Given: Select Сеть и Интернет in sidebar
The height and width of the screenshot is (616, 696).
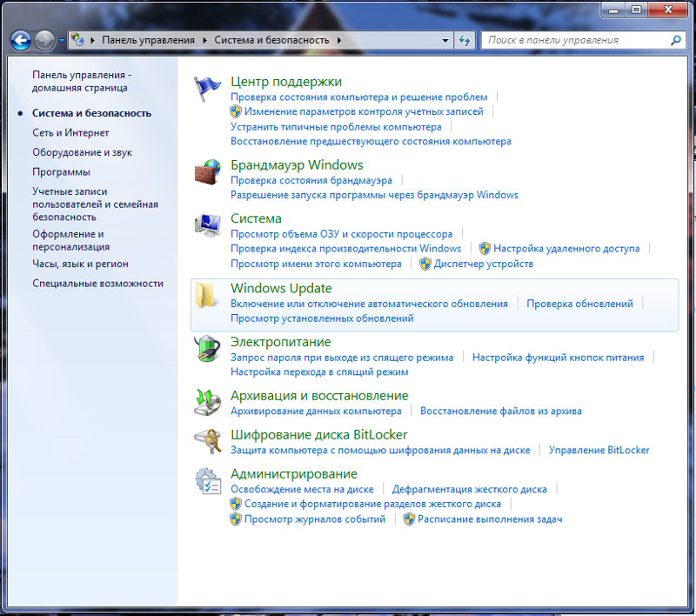Looking at the screenshot, I should pyautogui.click(x=70, y=133).
